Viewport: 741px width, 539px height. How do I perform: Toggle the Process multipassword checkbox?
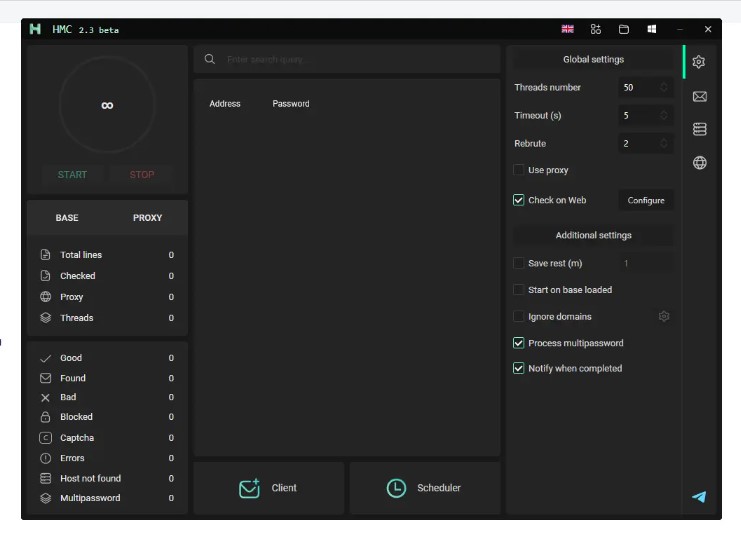[519, 343]
